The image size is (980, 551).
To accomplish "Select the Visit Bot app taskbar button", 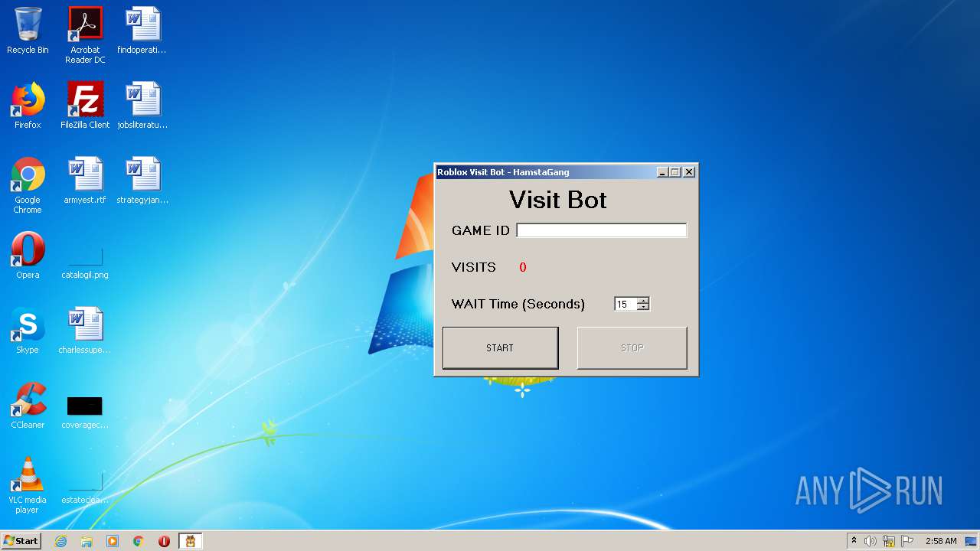I will (191, 541).
